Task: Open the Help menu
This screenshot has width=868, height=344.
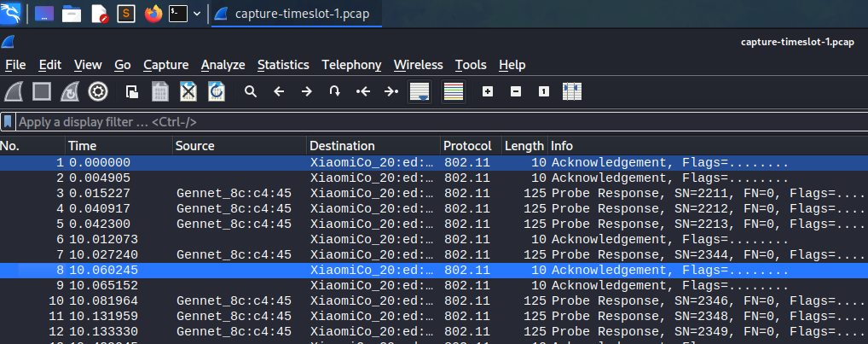Action: [512, 65]
